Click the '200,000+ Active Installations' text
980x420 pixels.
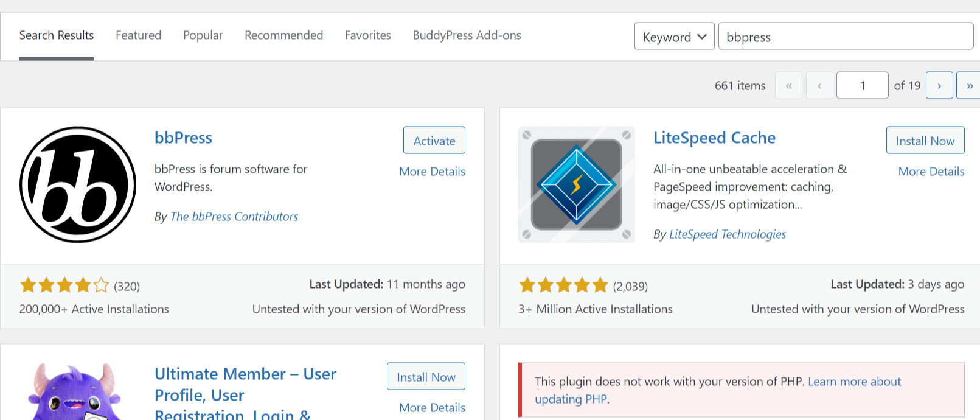94,309
